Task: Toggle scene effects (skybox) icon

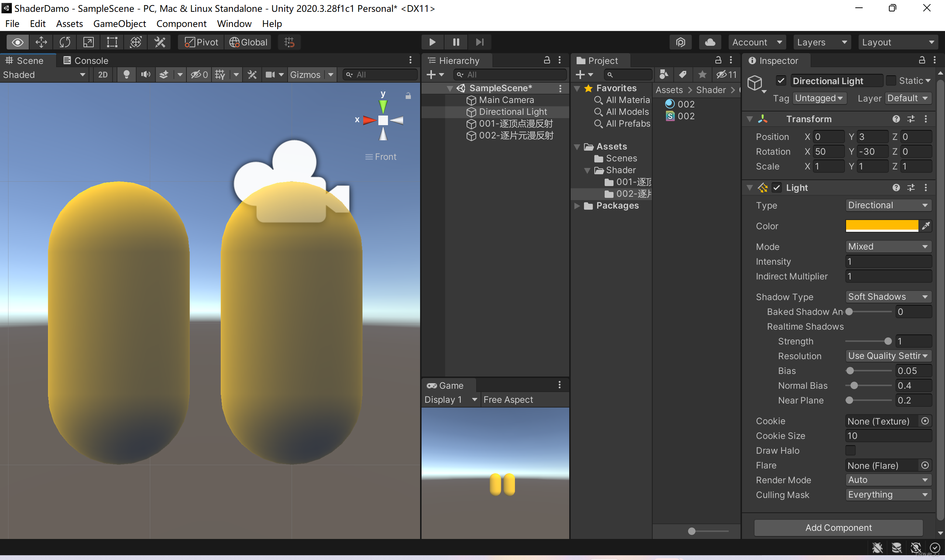Action: point(164,75)
